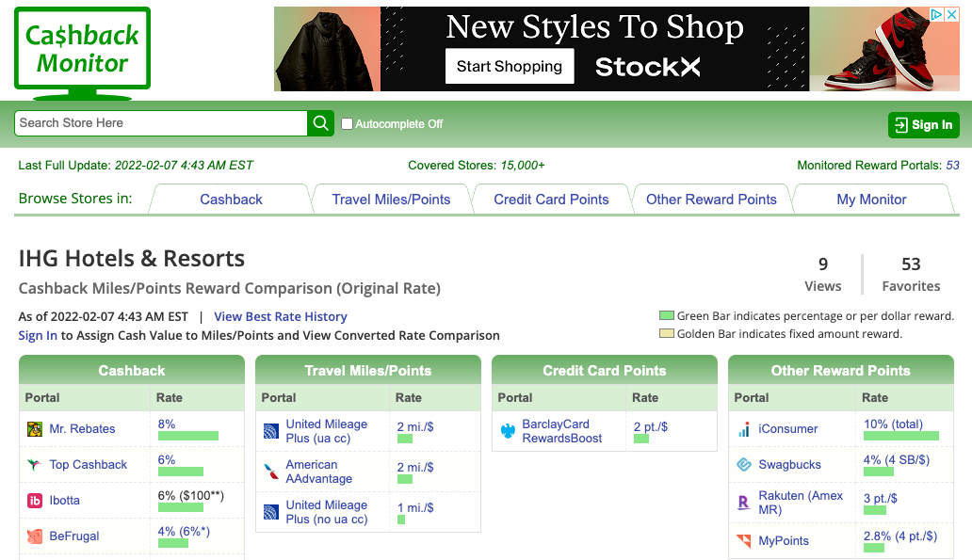Click the Mr. Rebates portal icon
Image resolution: width=972 pixels, height=560 pixels.
pyautogui.click(x=35, y=429)
